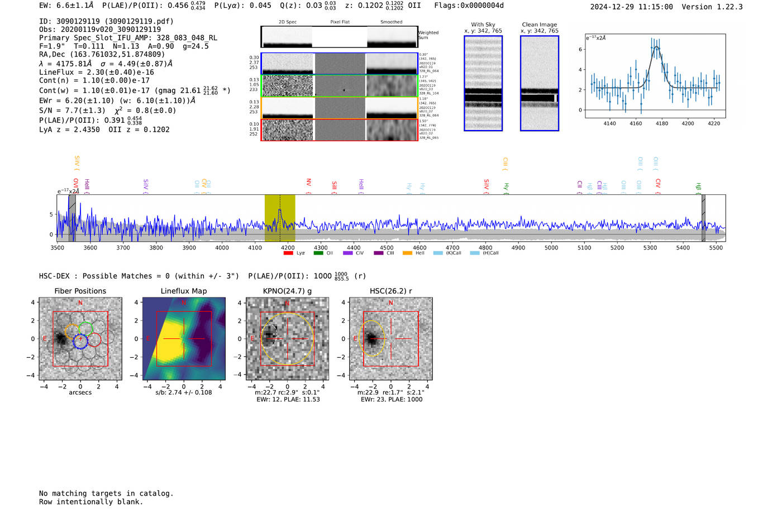Click the Obs: 20200119v020_3090129119 text
The width and height of the screenshot is (782, 532).
(100, 30)
